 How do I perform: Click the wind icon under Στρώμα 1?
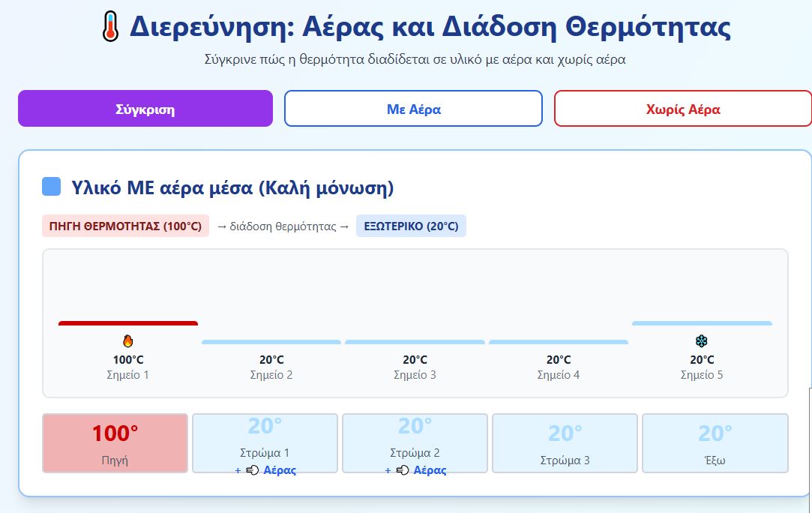tap(252, 470)
